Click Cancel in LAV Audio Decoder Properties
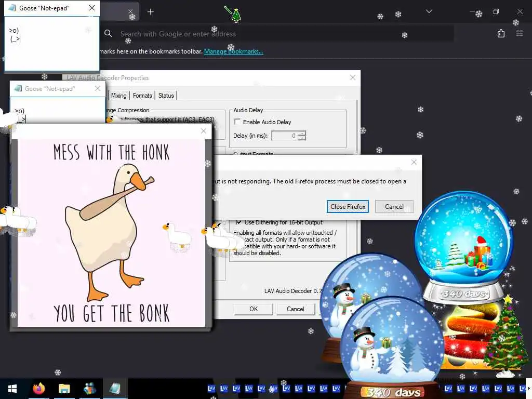Viewport: 532px width, 399px height. 295,309
